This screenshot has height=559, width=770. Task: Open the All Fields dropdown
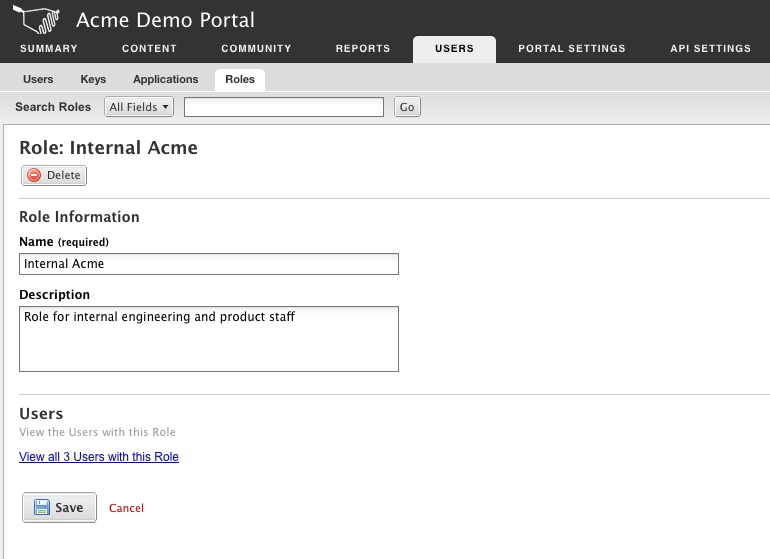(139, 107)
